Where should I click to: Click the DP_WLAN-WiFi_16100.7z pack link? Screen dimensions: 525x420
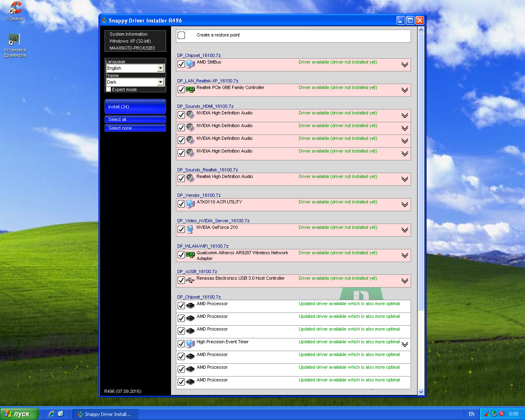click(203, 246)
